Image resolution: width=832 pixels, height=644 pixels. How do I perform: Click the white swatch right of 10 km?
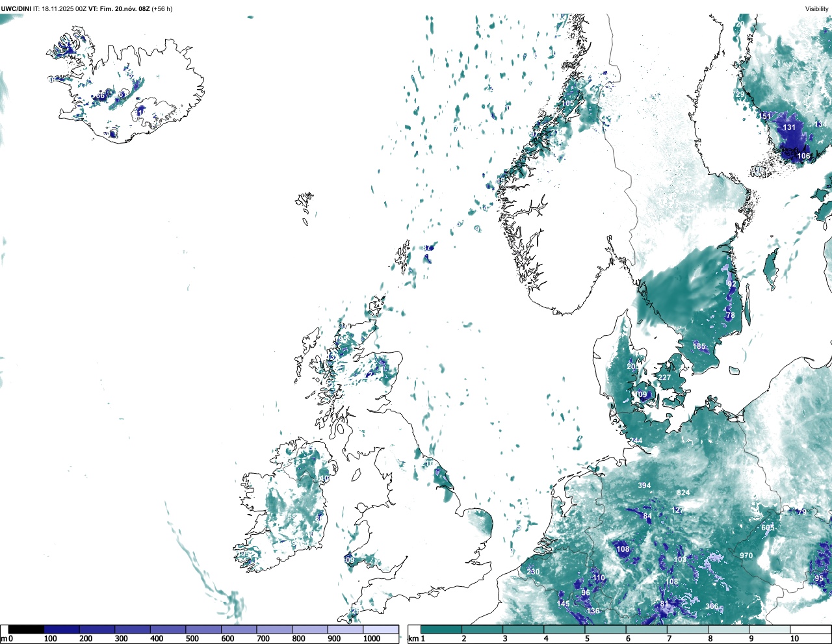pyautogui.click(x=810, y=629)
